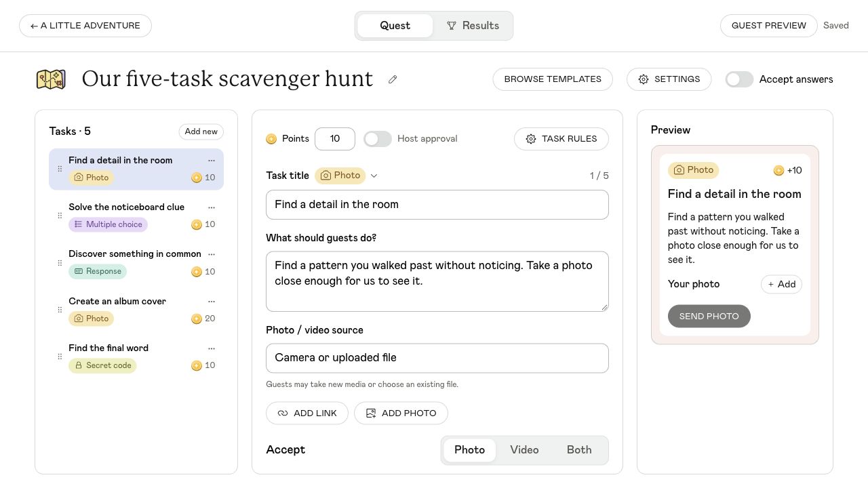Open the Photo / video source dropdown
This screenshot has height=488, width=868.
[437, 358]
